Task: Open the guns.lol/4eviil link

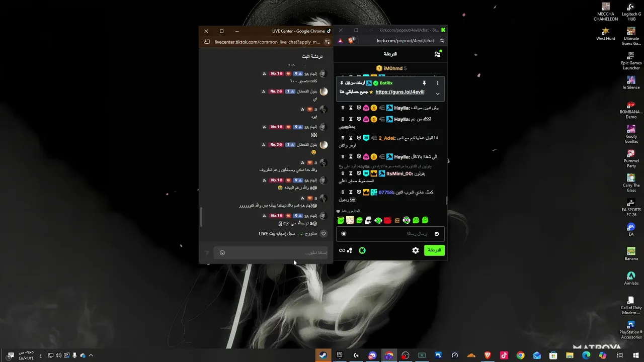Action: point(400,92)
